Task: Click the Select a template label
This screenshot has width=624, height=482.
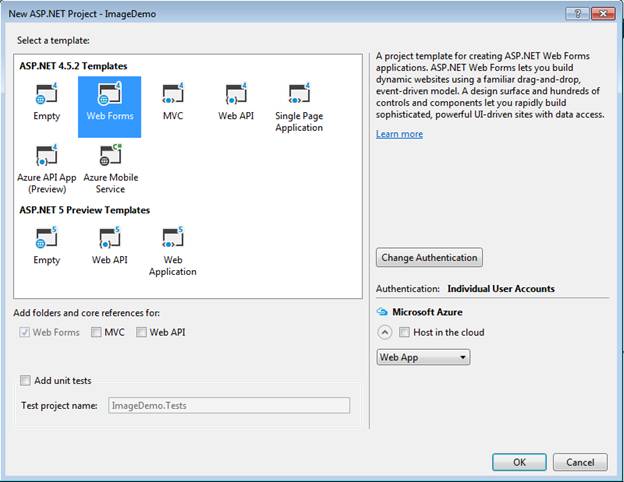Action: click(53, 41)
